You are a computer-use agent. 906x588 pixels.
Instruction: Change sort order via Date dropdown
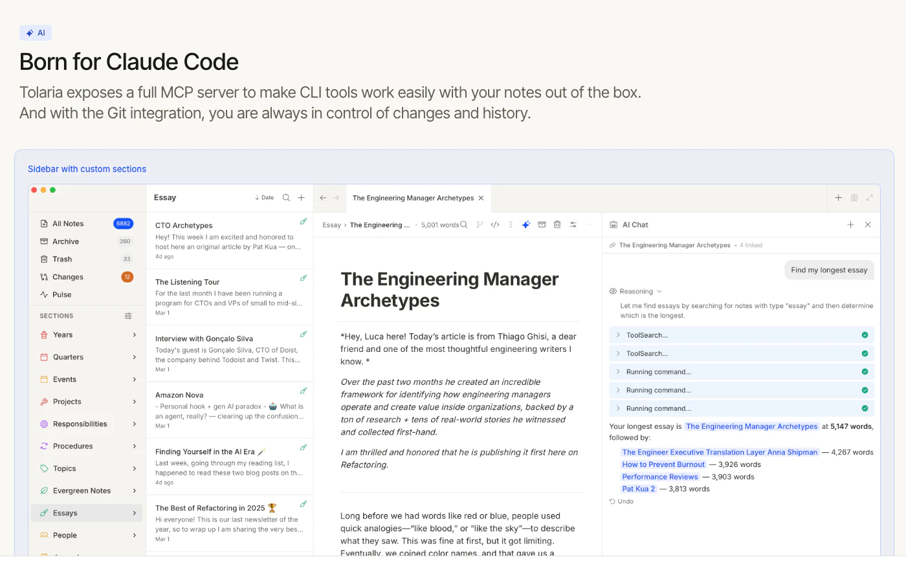pos(264,198)
